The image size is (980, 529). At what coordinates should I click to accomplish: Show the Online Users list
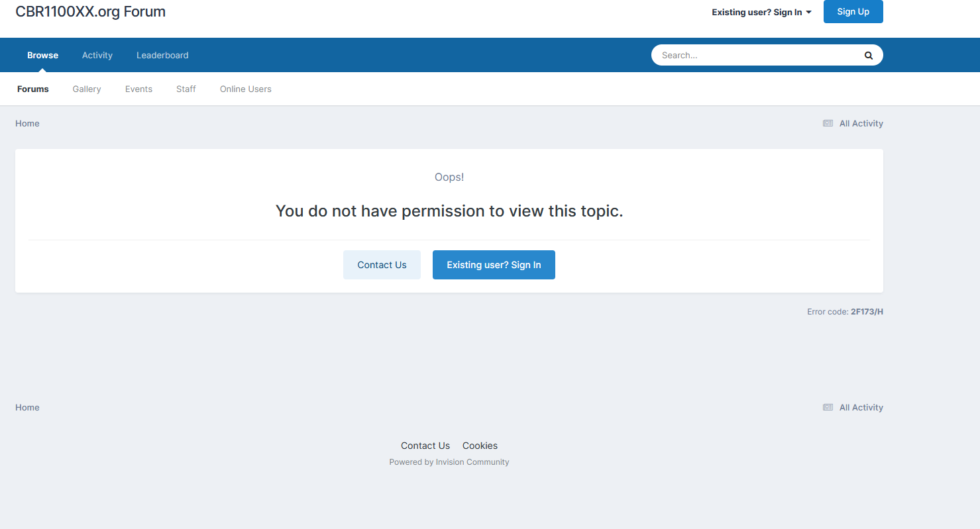246,89
